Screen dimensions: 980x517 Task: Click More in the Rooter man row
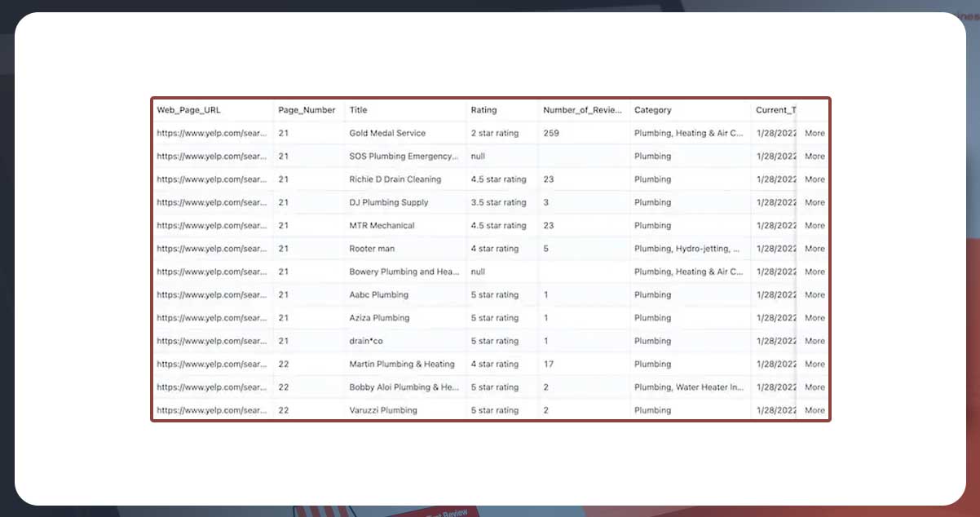814,249
